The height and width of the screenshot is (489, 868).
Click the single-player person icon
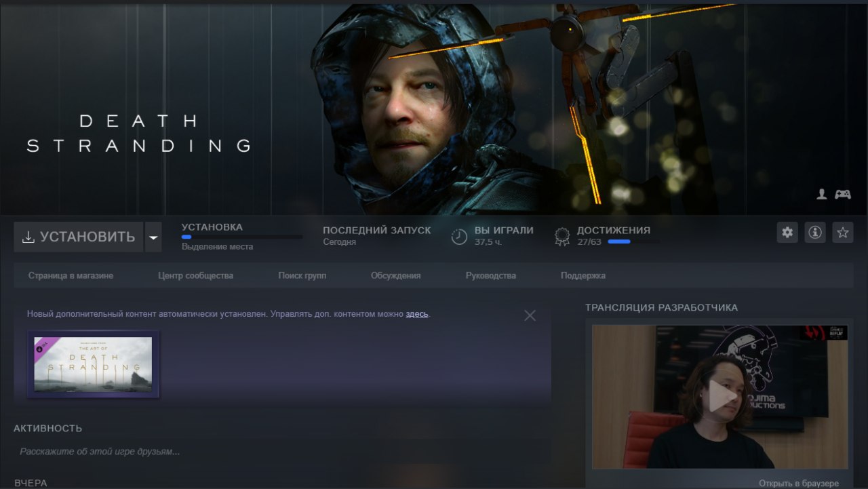pyautogui.click(x=822, y=195)
